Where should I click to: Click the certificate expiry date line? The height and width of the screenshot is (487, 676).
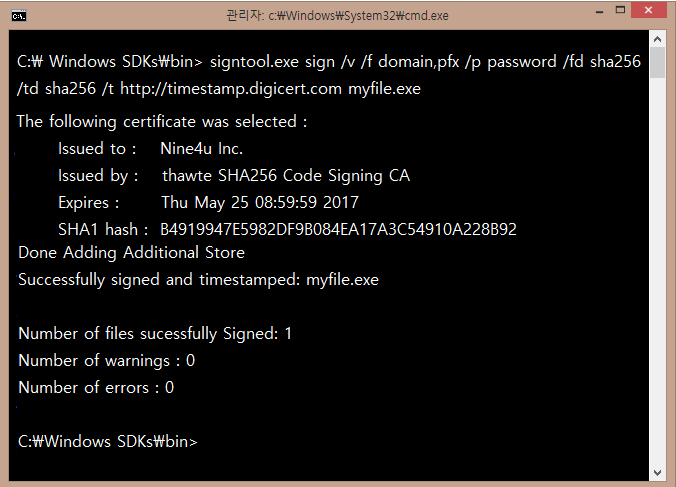(x=209, y=203)
